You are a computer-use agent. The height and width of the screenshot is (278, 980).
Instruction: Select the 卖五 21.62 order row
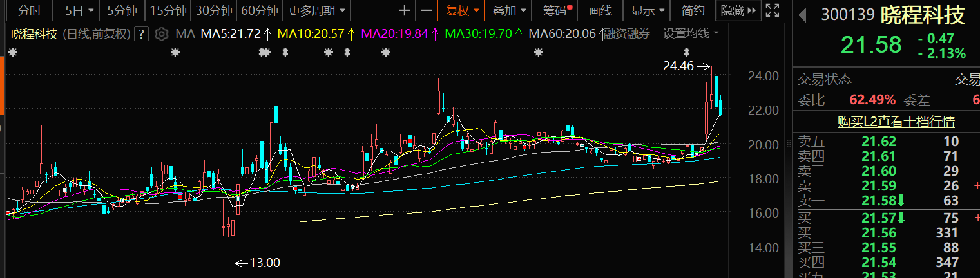coord(888,142)
